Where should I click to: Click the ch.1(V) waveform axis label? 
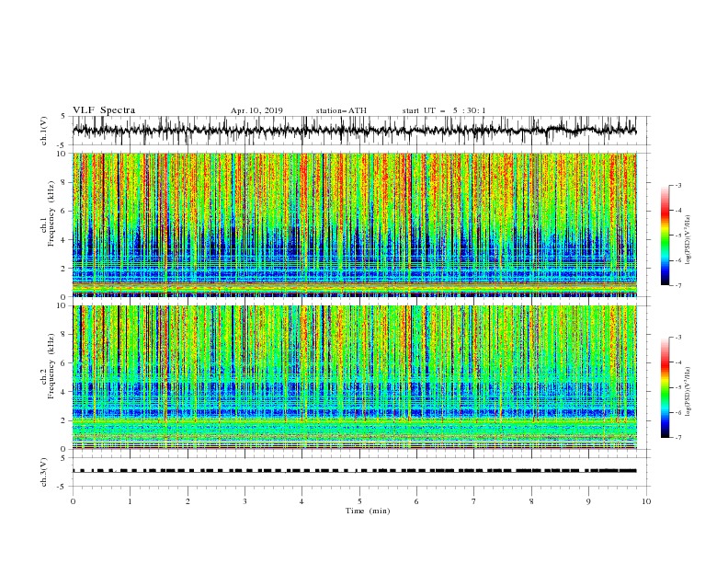point(44,131)
